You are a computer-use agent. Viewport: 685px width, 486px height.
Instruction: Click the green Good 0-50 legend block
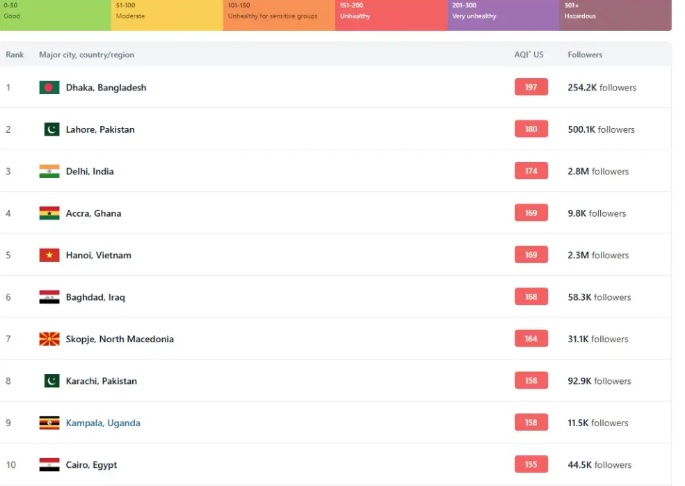pos(55,14)
